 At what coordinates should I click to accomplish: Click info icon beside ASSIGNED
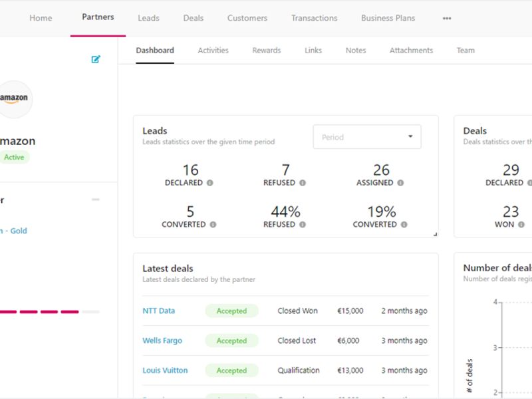[401, 183]
